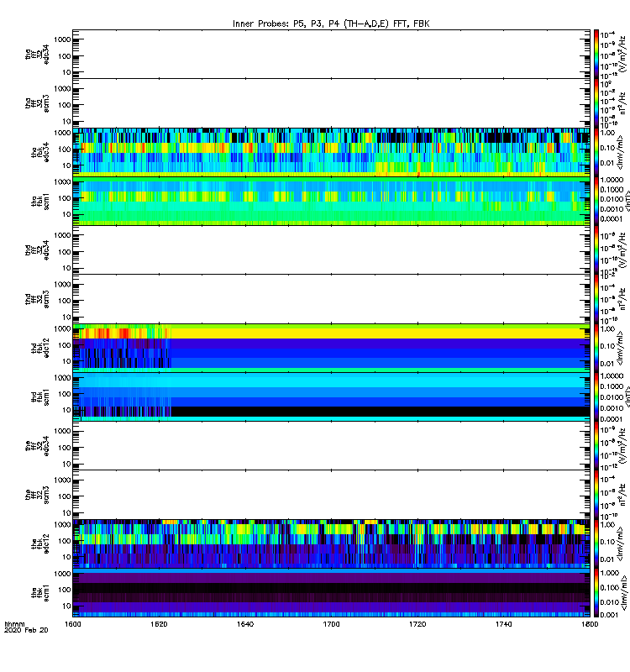Click the empty tha fff 32 edc34 plot panel
This screenshot has height=672, width=630.
click(x=331, y=54)
